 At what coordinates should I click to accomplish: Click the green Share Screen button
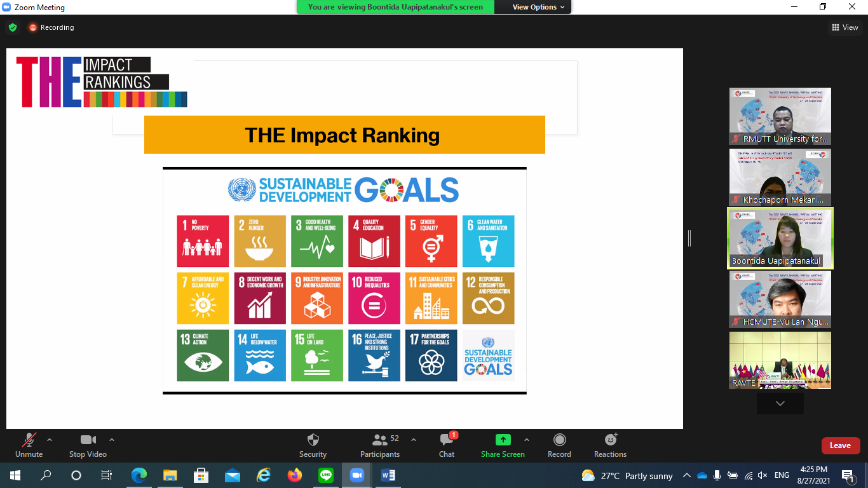coord(503,445)
